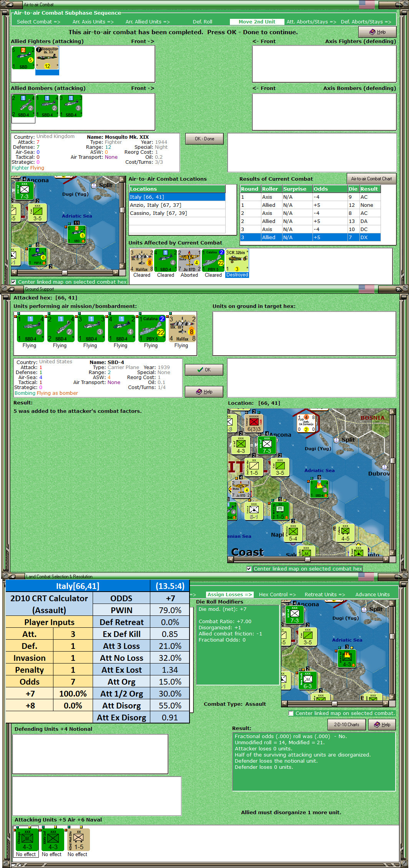This screenshot has height=868, width=409.
Task: Go to the Advance Units step
Action: point(372,594)
